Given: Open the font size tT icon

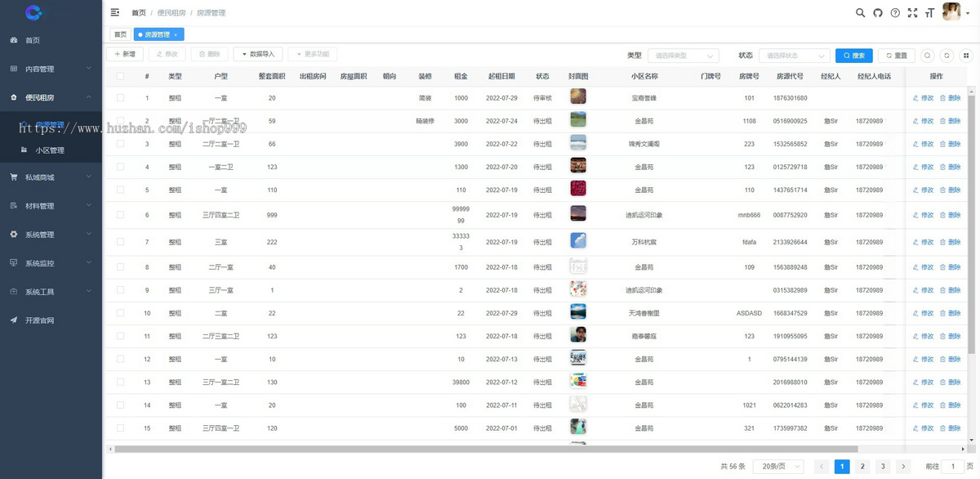Looking at the screenshot, I should (929, 12).
